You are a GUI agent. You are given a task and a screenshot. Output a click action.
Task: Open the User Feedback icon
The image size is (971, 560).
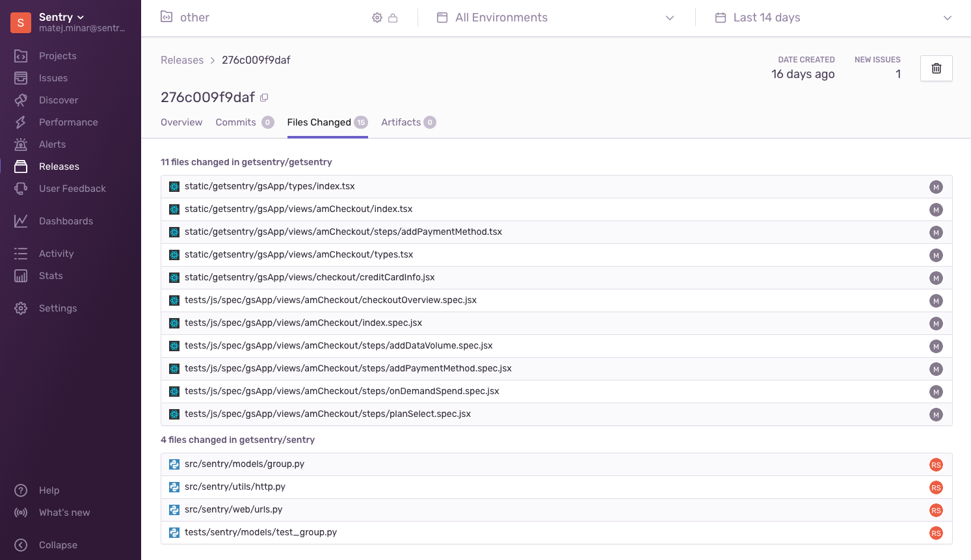coord(21,189)
